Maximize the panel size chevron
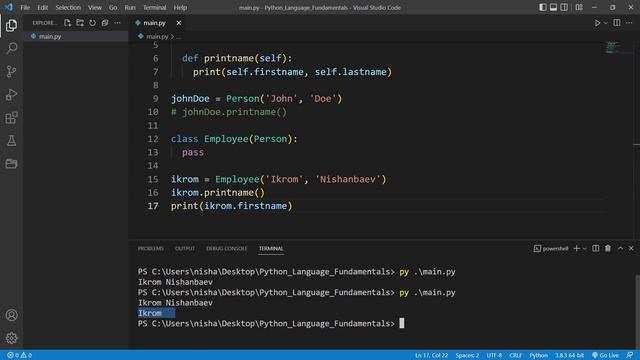Screen dimensions: 640x360 (620, 249)
